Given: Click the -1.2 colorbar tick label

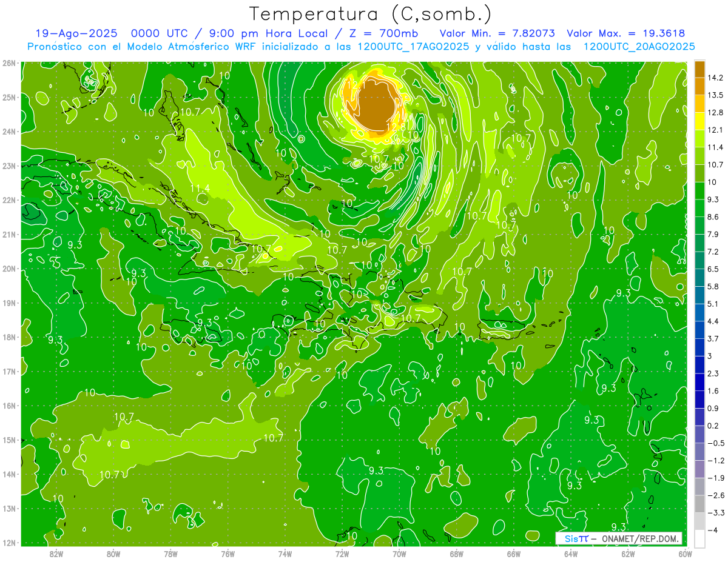Looking at the screenshot, I should 715,461.
